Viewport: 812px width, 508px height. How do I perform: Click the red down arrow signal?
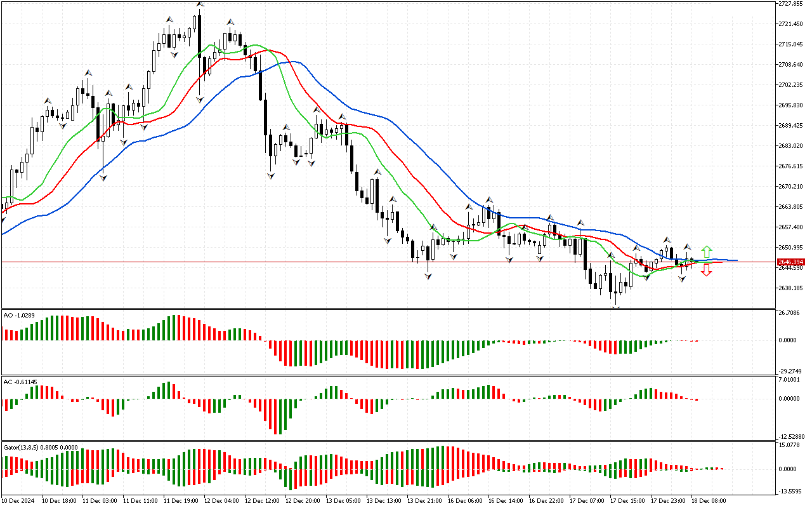(707, 270)
